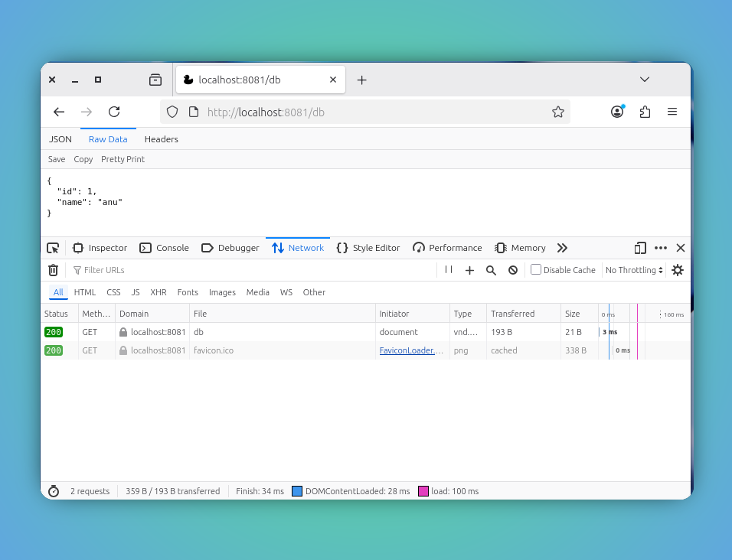Screen dimensions: 732x560
Task: Click Pretty Print button
Action: tap(123, 159)
